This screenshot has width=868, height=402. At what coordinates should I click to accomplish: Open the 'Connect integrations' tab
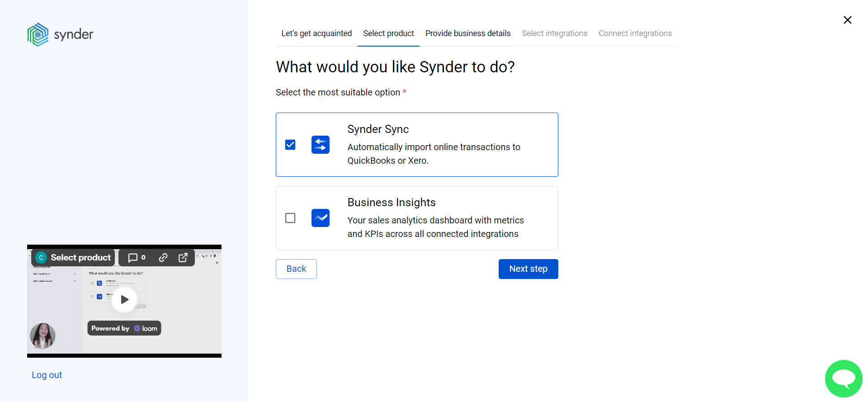tap(635, 33)
